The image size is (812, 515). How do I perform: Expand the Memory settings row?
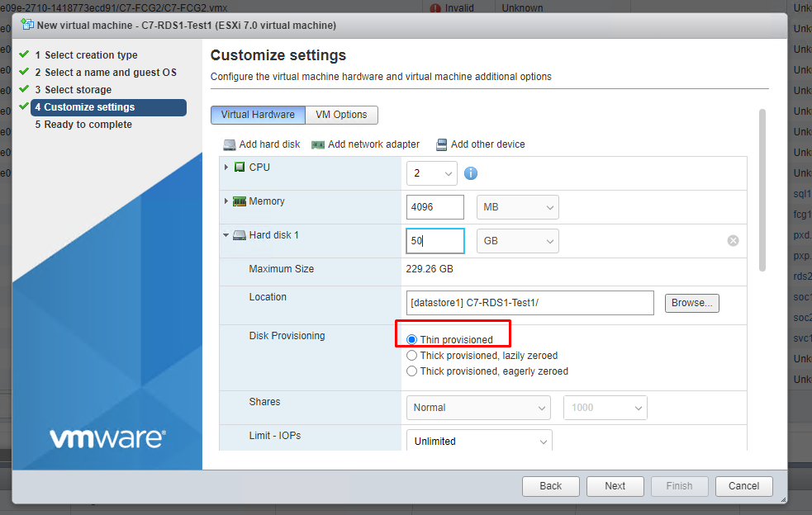coord(226,201)
